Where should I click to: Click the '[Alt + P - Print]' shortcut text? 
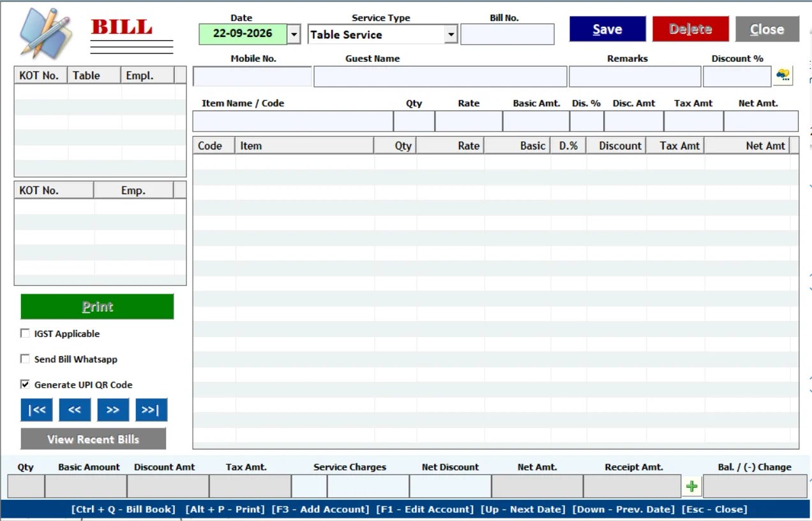point(225,509)
